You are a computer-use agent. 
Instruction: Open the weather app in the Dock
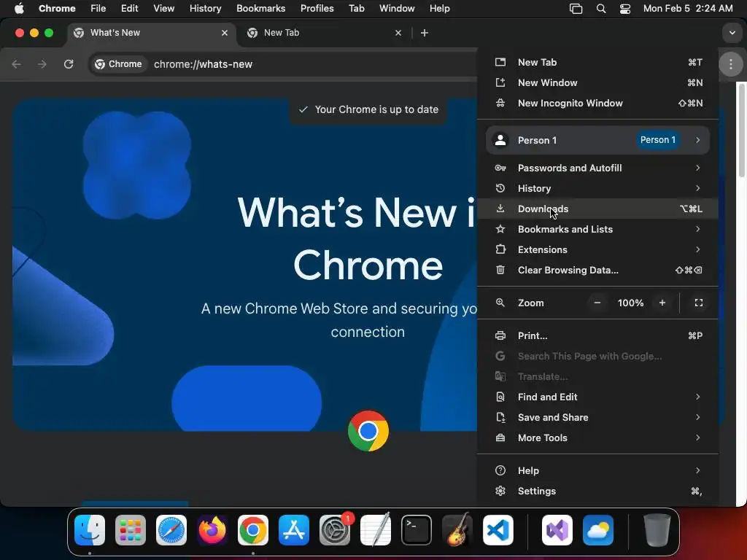(598, 530)
